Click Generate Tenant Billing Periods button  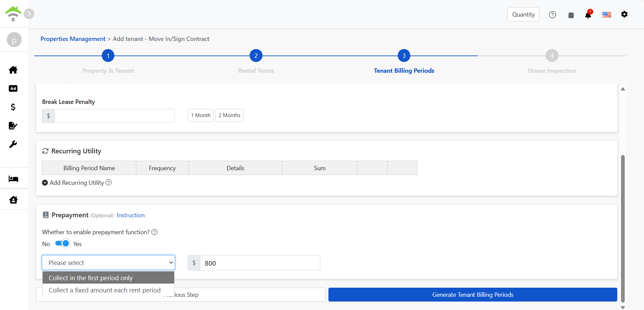point(473,295)
